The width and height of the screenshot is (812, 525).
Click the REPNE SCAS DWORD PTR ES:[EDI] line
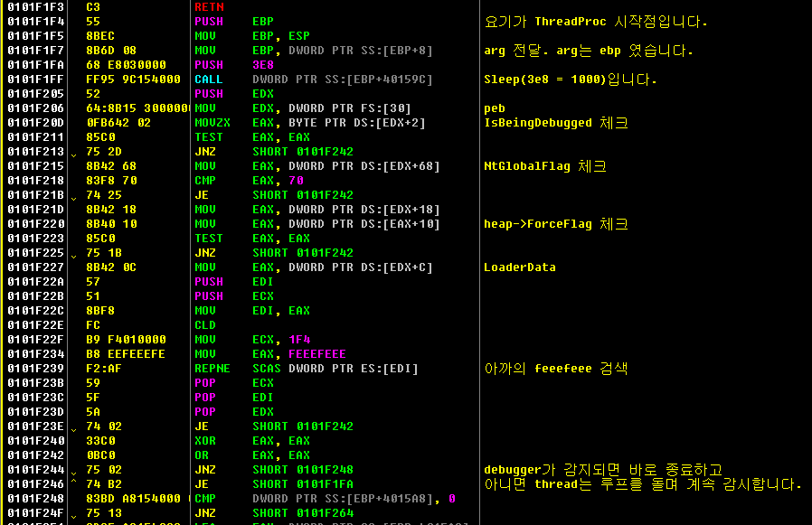[306, 369]
